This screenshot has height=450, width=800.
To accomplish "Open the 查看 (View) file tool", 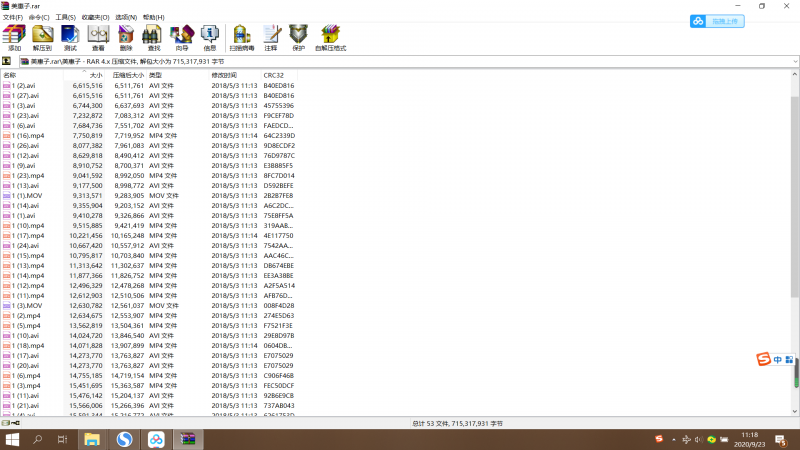I will click(x=98, y=38).
